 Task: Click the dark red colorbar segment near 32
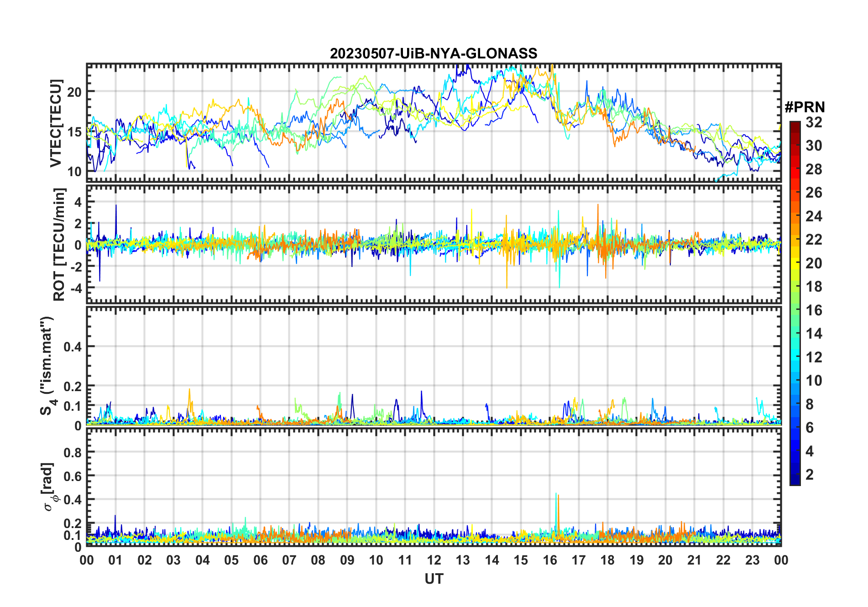(x=795, y=126)
